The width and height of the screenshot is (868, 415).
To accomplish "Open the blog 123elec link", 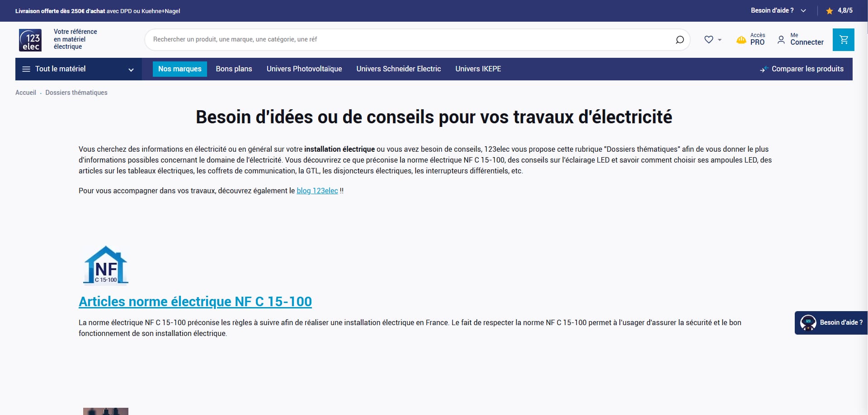I will (317, 191).
